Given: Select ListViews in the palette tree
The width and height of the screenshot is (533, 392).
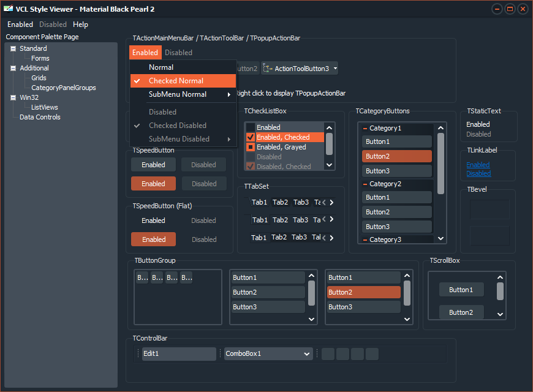Looking at the screenshot, I should tap(45, 107).
